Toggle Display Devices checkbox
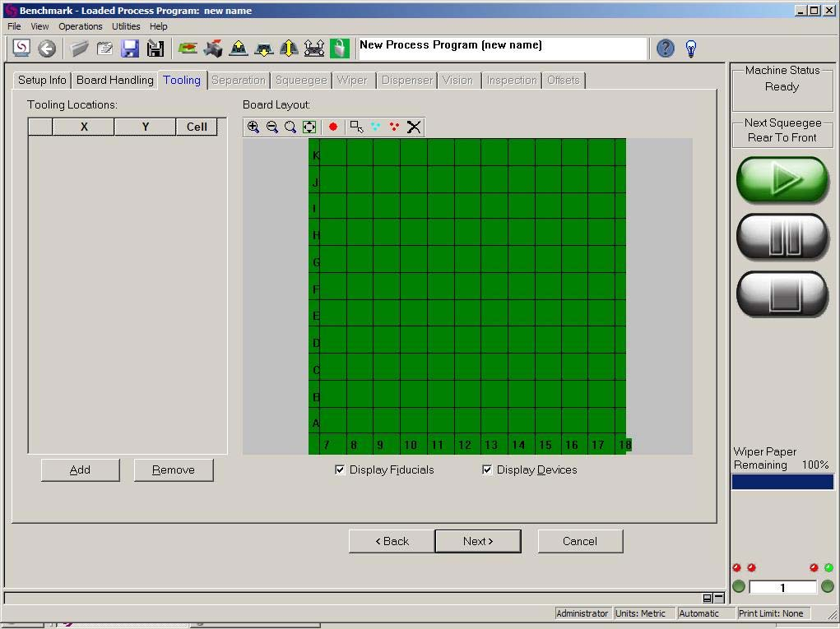The height and width of the screenshot is (629, 840). [x=487, y=469]
